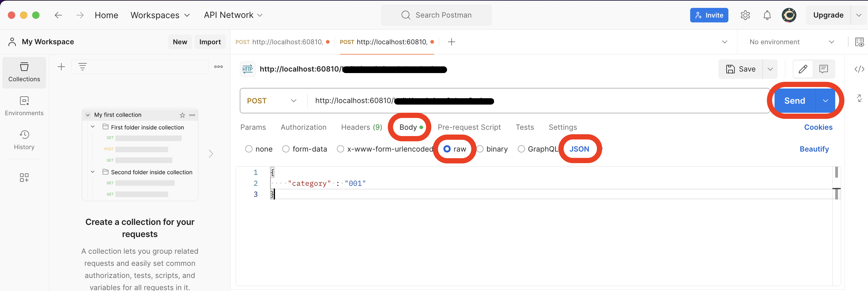Open the No environment selector
This screenshot has width=868, height=291.
pyautogui.click(x=792, y=42)
